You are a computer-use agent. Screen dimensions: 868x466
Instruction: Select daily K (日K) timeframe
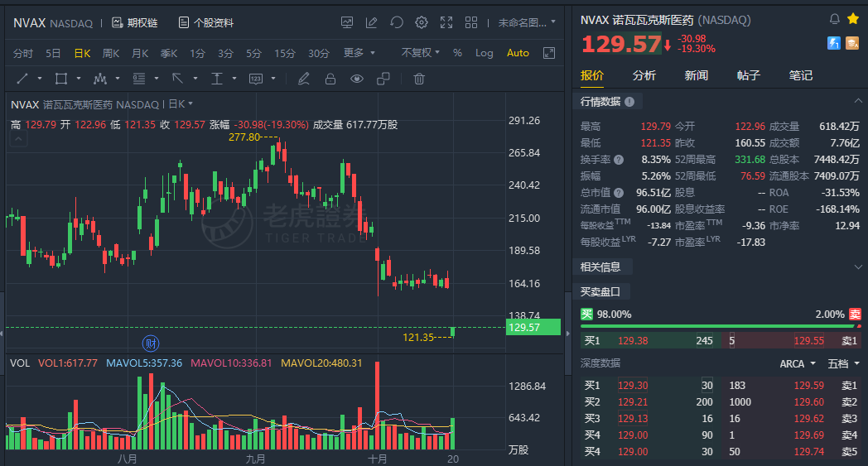coord(82,53)
